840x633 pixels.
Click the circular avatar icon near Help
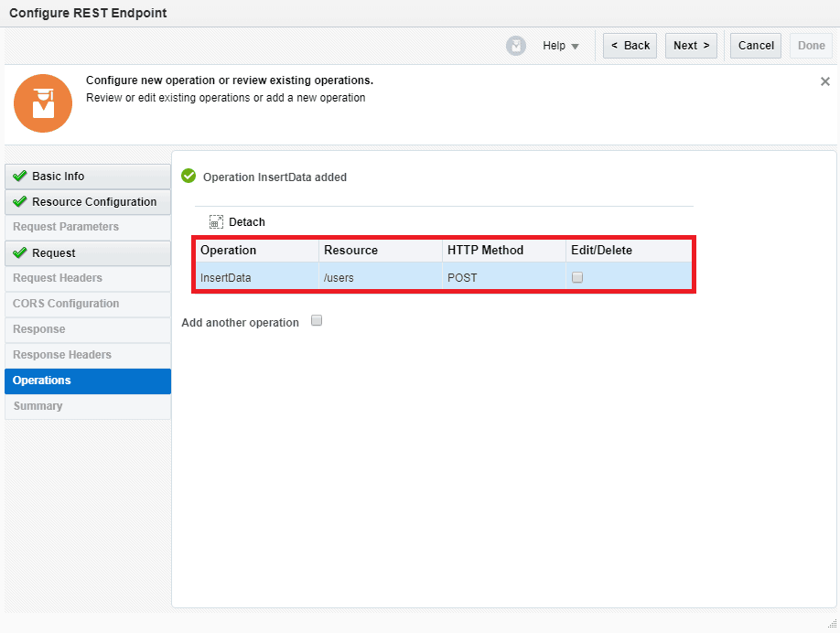pos(514,45)
